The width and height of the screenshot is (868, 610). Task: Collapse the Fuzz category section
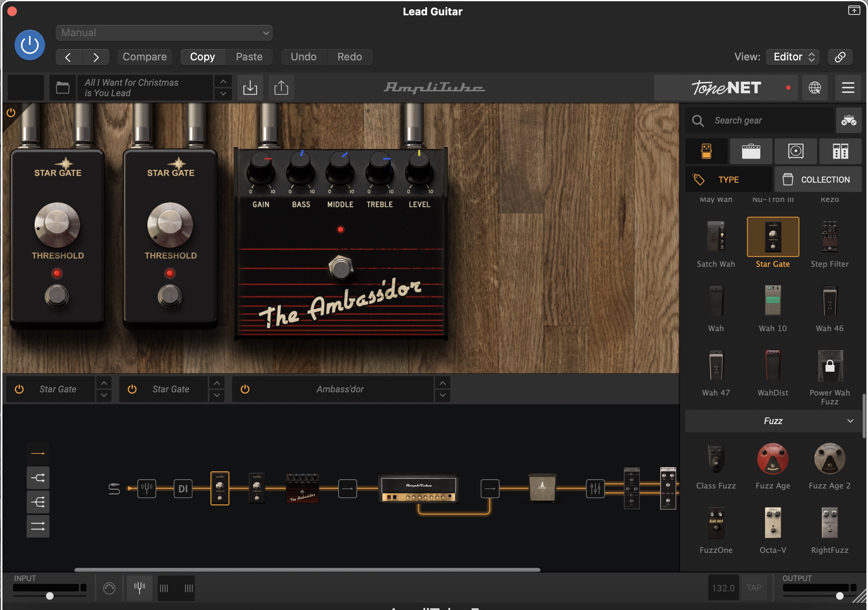tap(773, 421)
